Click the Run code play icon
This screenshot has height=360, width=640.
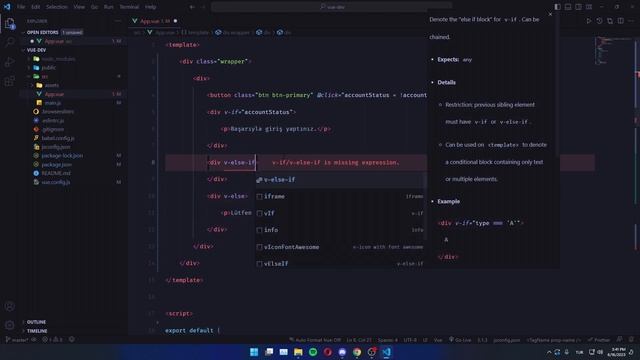tap(589, 21)
